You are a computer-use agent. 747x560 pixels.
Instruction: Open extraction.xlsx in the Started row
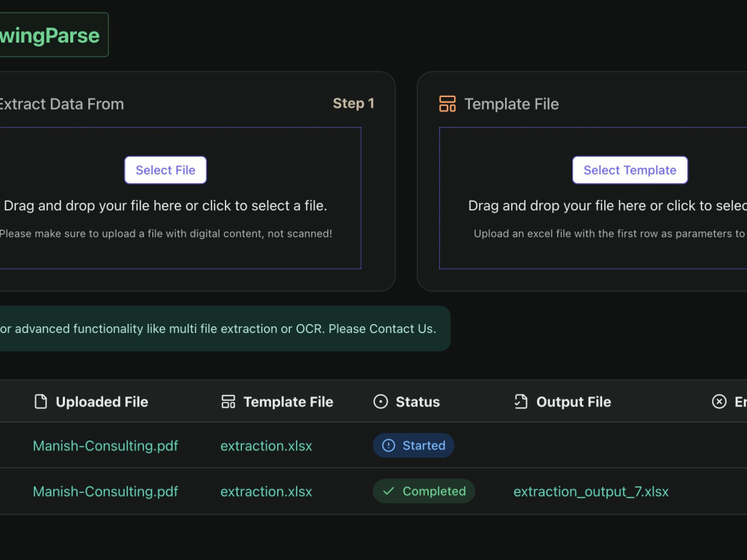pos(267,446)
